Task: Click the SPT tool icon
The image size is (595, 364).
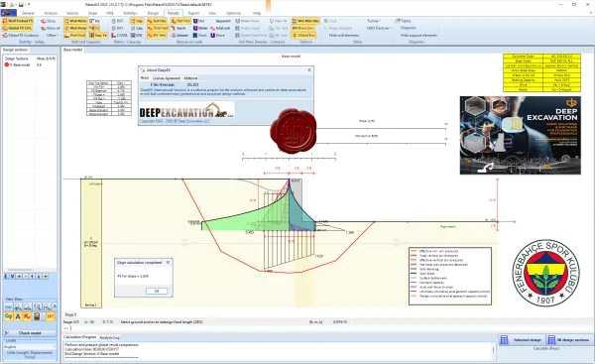Action: 51,316
